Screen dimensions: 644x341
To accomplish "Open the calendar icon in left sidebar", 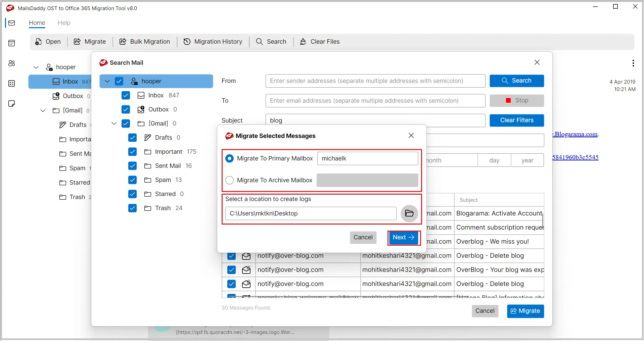I will 12,43.
